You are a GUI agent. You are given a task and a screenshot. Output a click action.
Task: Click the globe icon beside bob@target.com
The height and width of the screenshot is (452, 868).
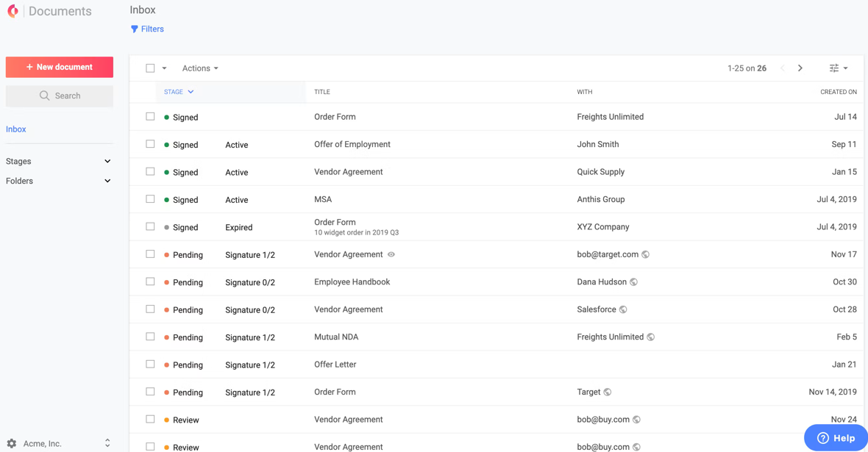tap(645, 254)
